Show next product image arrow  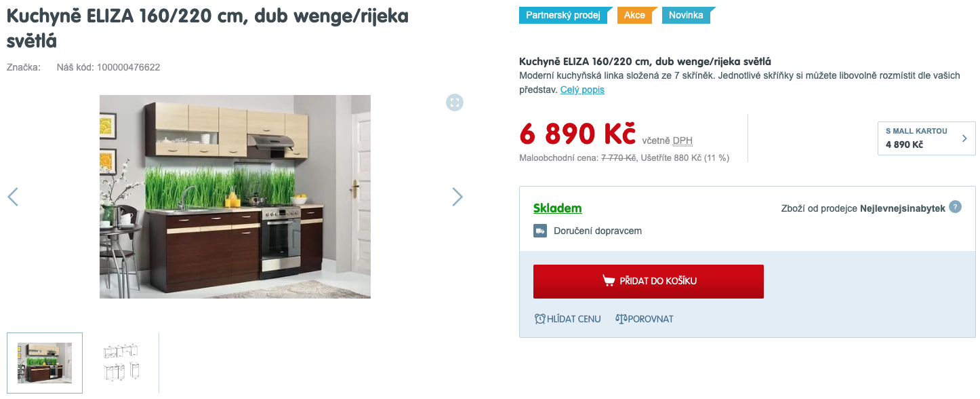(x=457, y=197)
